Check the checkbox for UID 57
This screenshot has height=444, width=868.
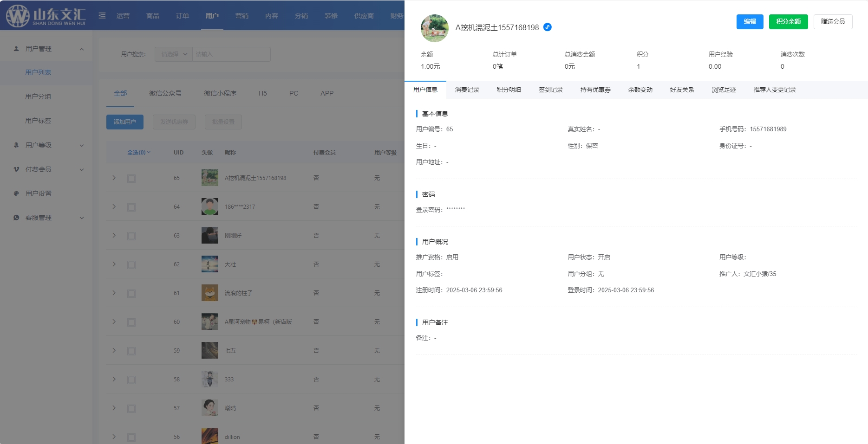coord(131,408)
